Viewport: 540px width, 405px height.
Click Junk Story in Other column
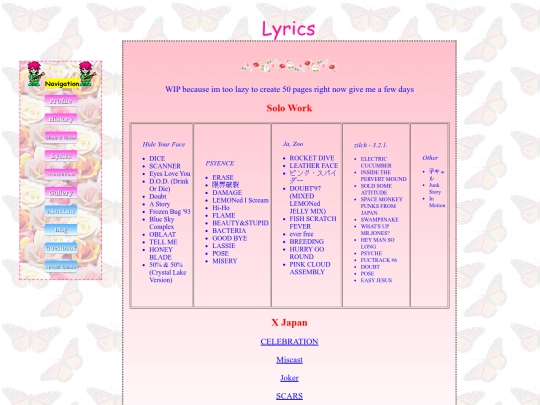click(x=435, y=188)
